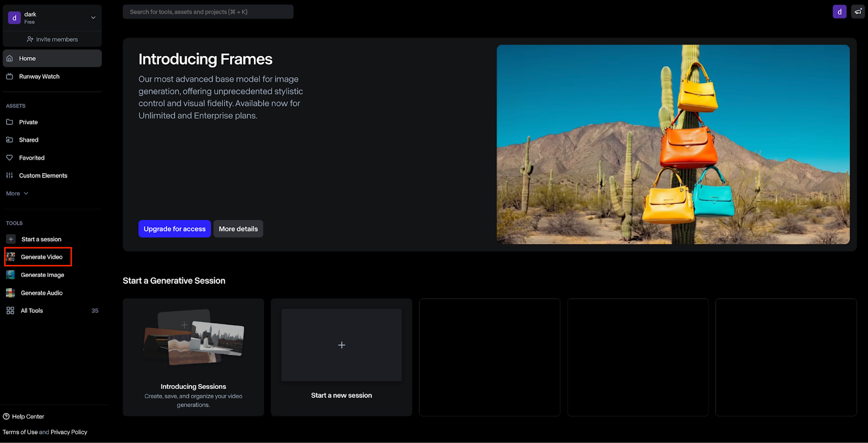Click the Introducing Frames heading
Screen dimensions: 868x443
point(206,59)
